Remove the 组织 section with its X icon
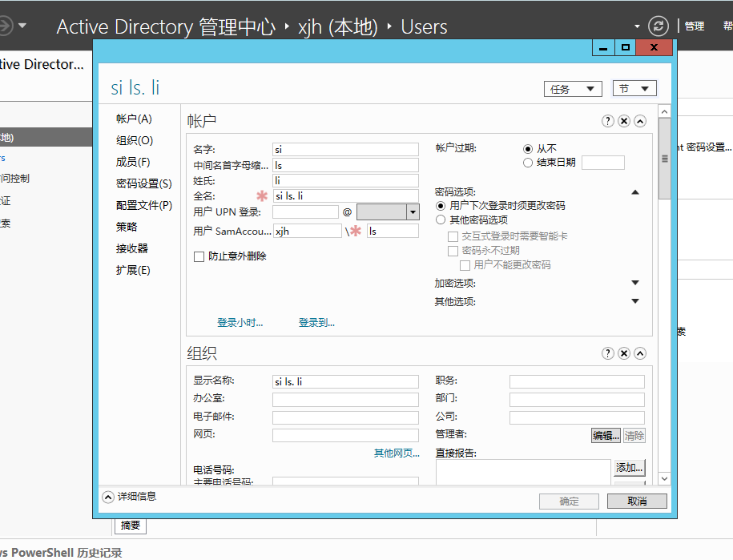Viewport: 733px width, 560px height. tap(623, 353)
